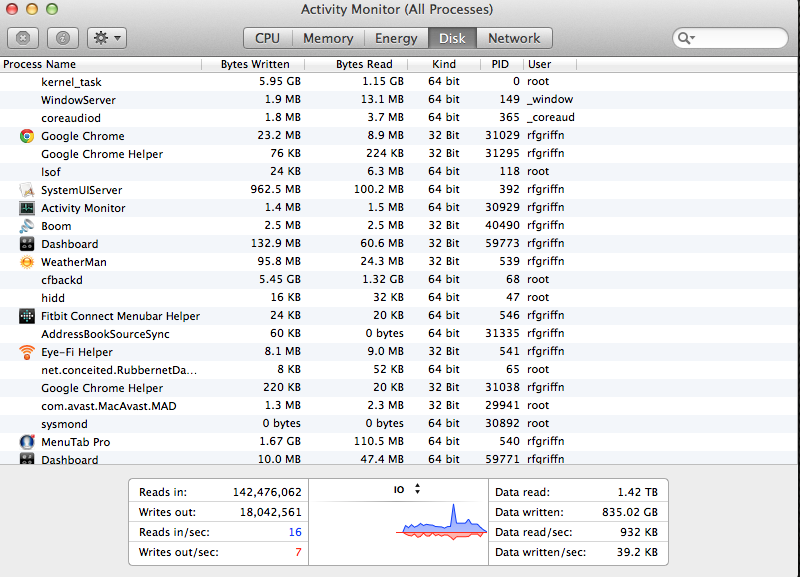Sort by Bytes Written column header
This screenshot has width=800, height=577.
pos(254,64)
